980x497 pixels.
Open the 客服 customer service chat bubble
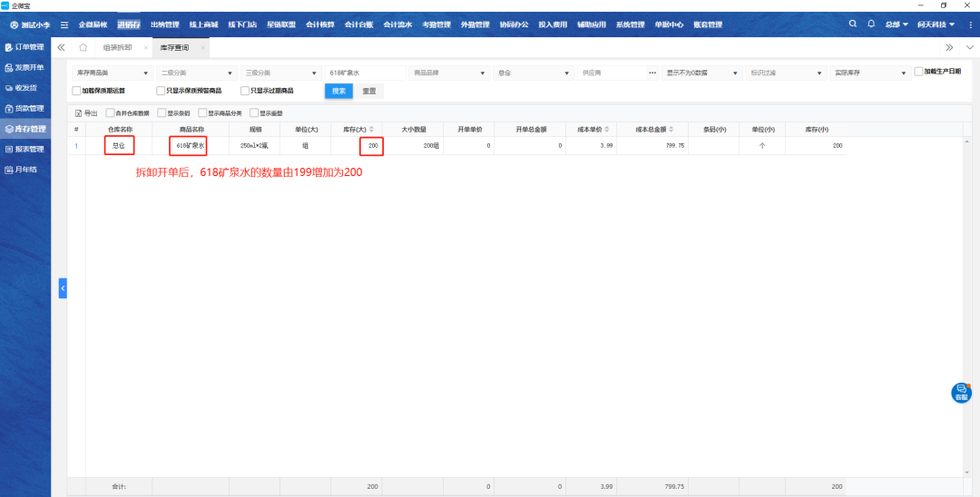pos(961,393)
